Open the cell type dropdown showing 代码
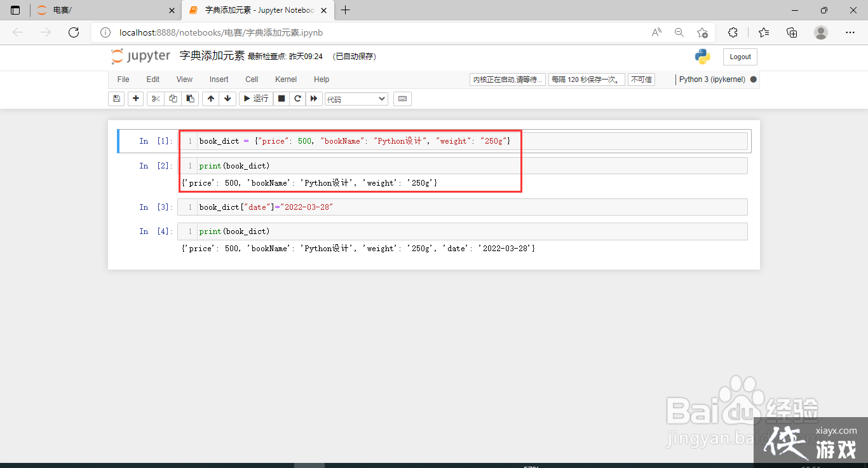Screen dimensions: 868x468 356,99
